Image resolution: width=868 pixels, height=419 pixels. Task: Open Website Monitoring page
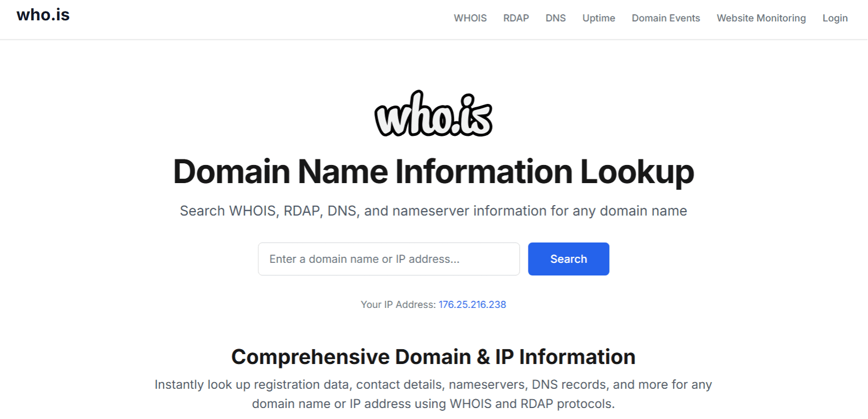[x=761, y=18]
